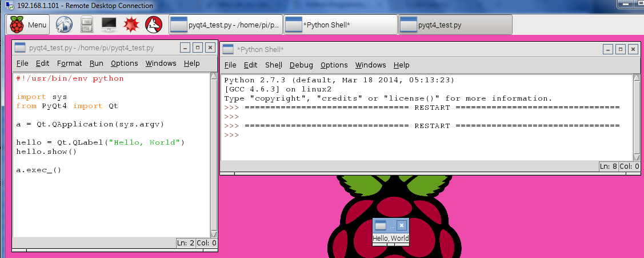Launch the terminal monitor icon
This screenshot has height=258, width=644.
tap(109, 25)
